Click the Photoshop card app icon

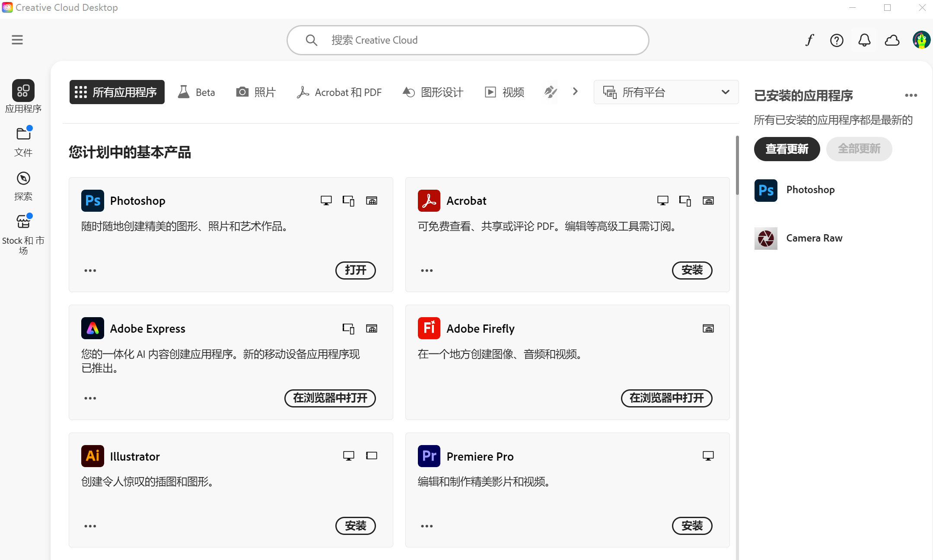92,200
